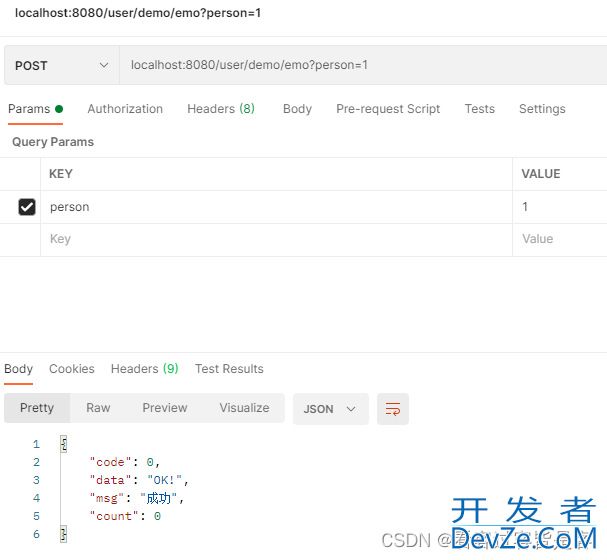
Task: Select the Preview view button
Action: click(x=165, y=408)
